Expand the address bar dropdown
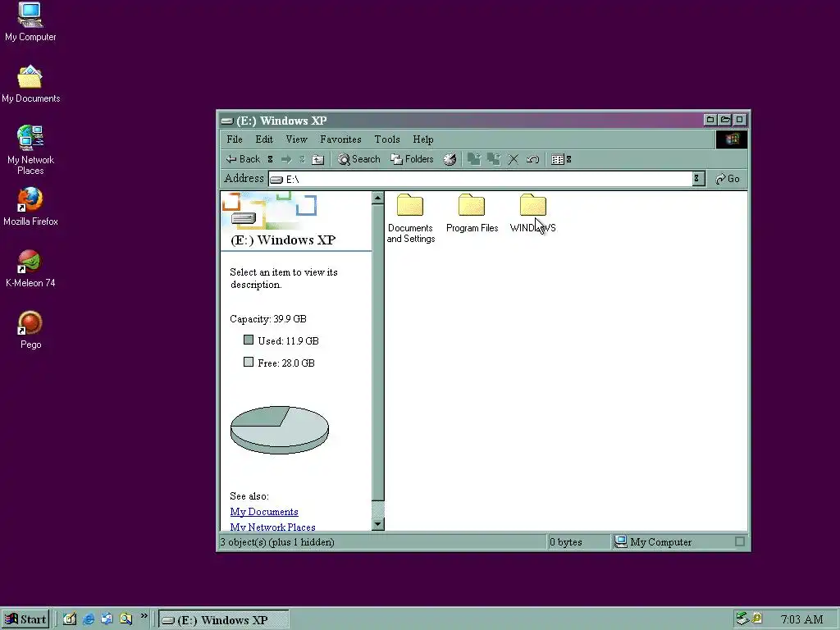Image resolution: width=840 pixels, height=630 pixels. 698,178
